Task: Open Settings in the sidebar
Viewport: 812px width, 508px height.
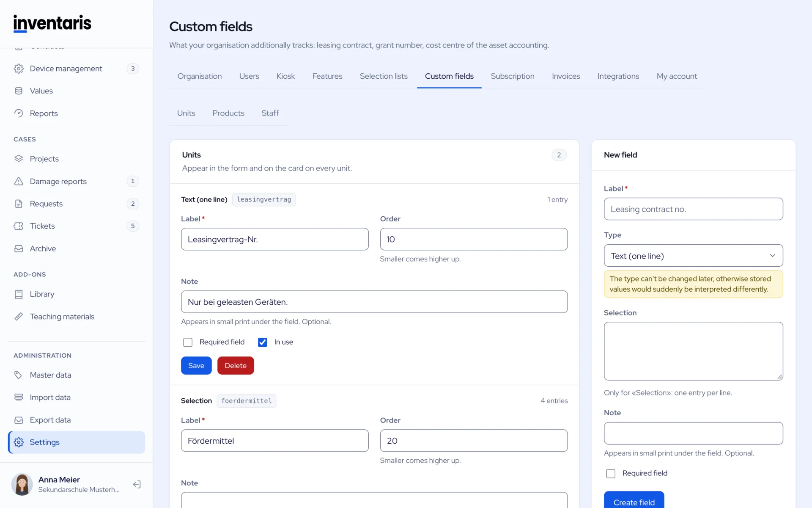Action: click(77, 442)
